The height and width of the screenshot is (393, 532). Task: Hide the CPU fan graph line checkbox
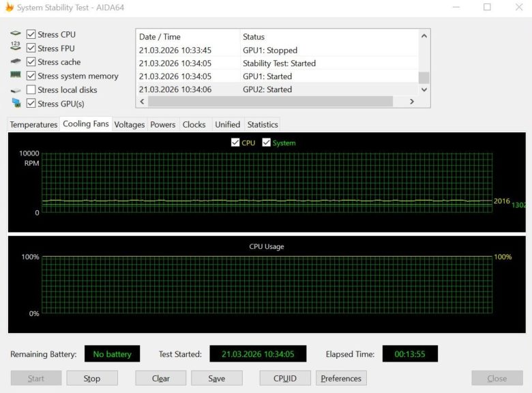[x=235, y=143]
